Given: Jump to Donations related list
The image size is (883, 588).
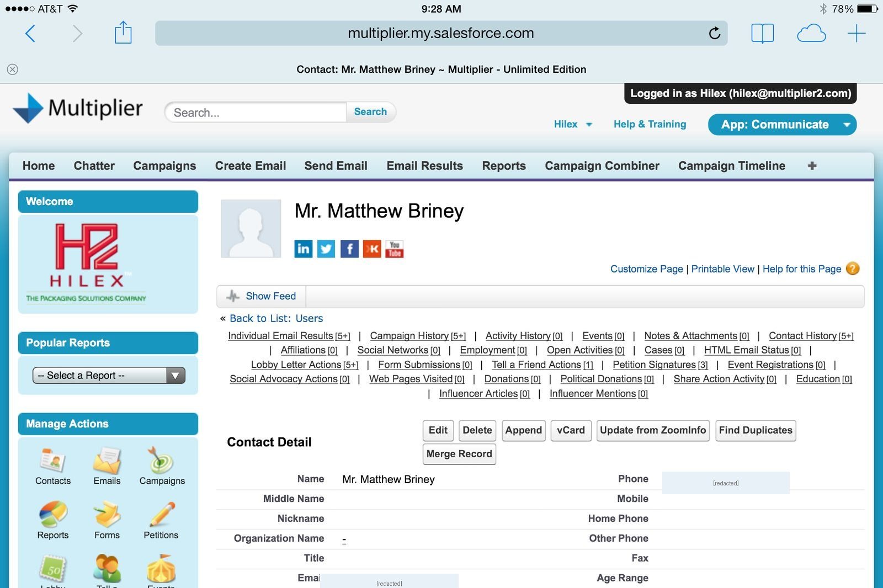Looking at the screenshot, I should tap(512, 379).
